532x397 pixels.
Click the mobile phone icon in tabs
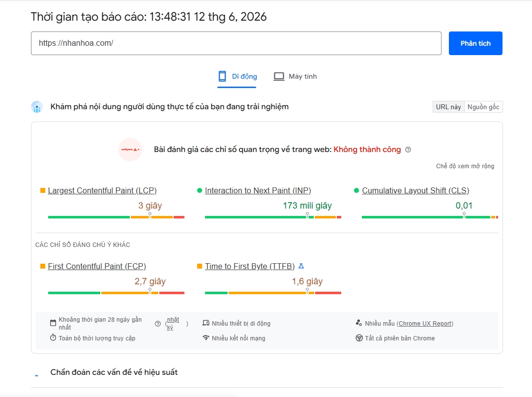click(x=222, y=76)
